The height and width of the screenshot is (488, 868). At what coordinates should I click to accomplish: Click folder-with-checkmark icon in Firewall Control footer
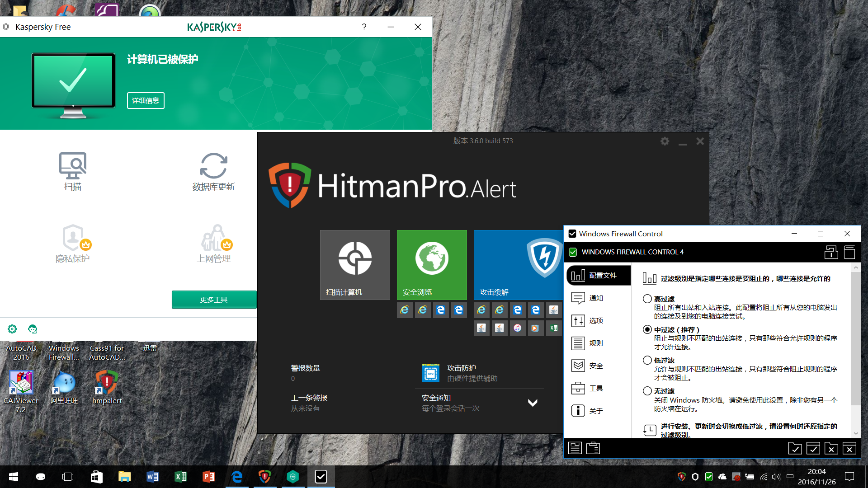[795, 448]
